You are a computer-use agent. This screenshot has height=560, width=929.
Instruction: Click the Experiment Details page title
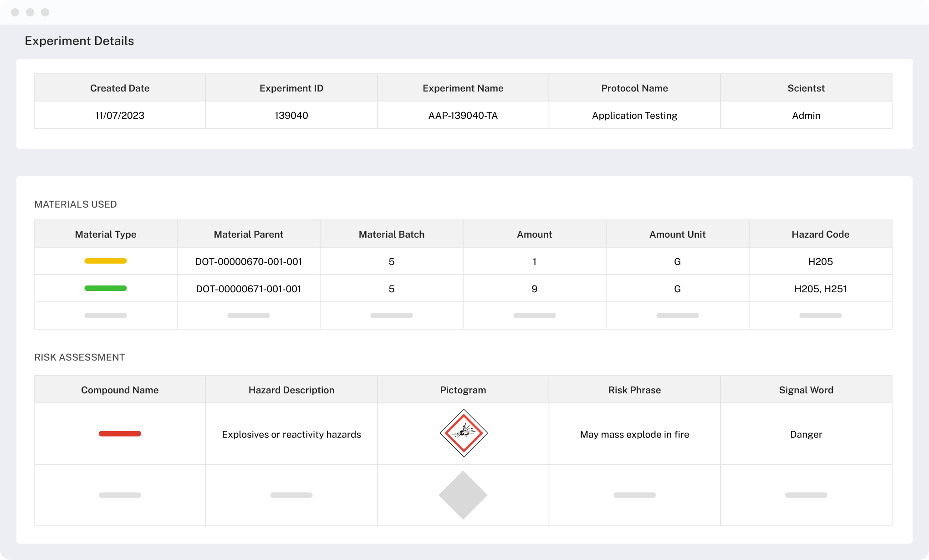coord(79,41)
